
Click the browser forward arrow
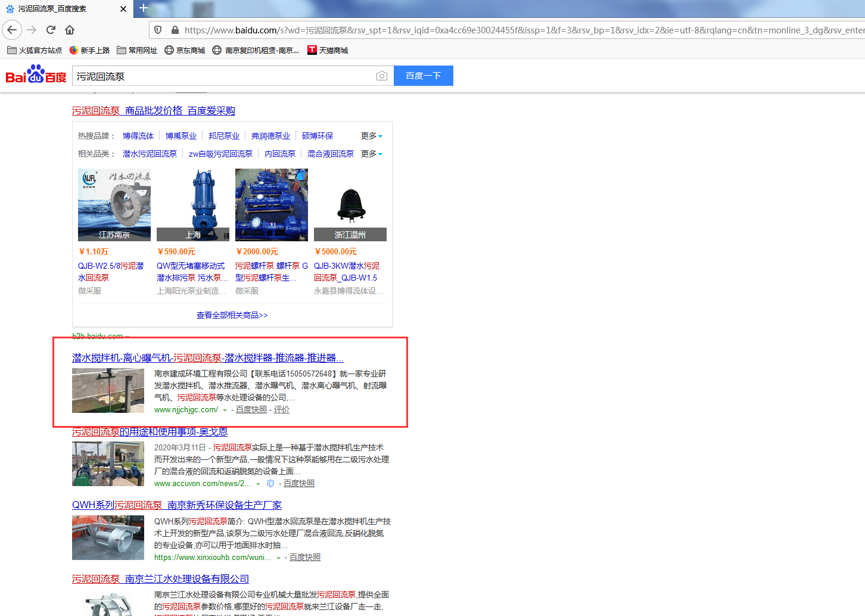point(32,30)
